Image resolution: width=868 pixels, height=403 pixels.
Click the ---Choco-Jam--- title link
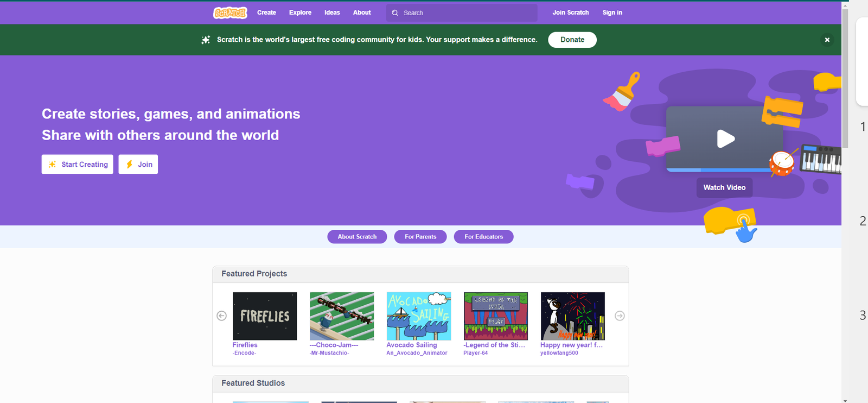tap(334, 345)
